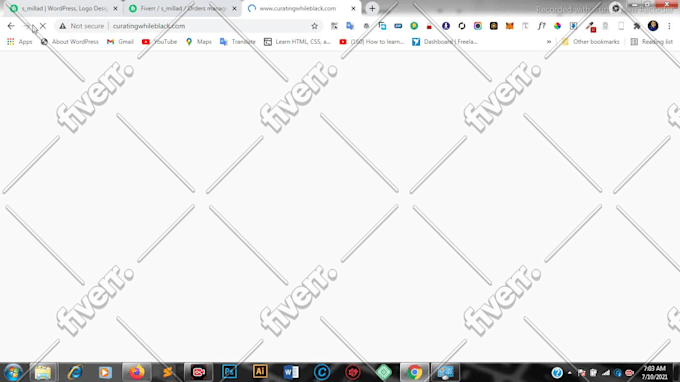680x382 pixels.
Task: Open the media player taskbar icon
Action: point(105,372)
